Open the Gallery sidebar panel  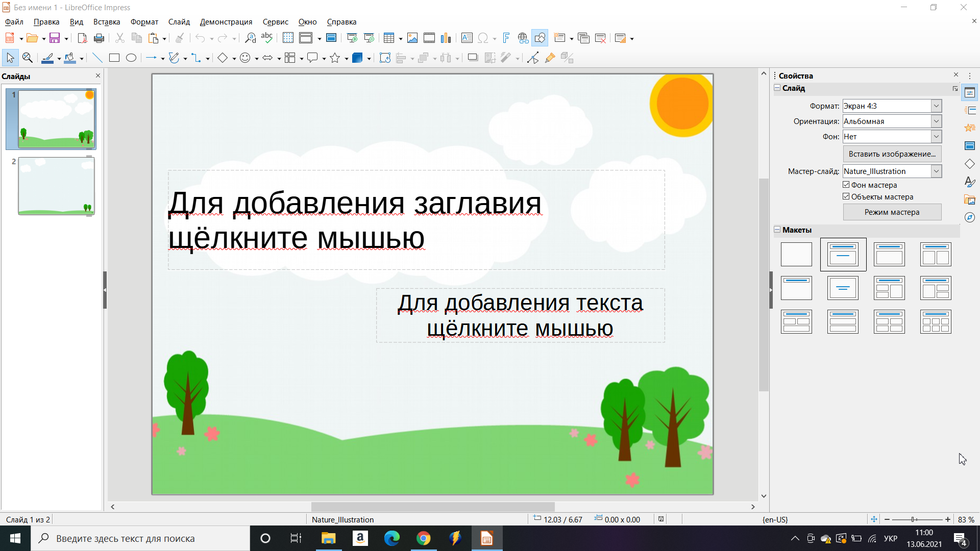coord(970,199)
